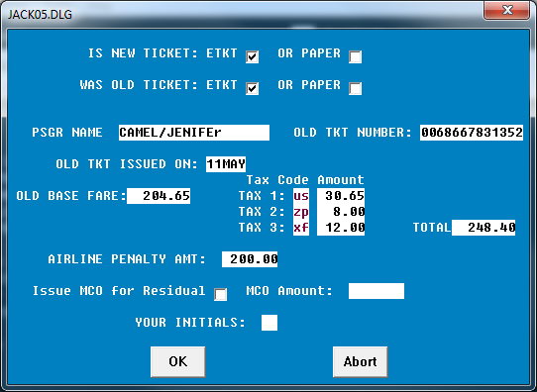Uncheck the old ticket ETKT checkbox

click(252, 88)
